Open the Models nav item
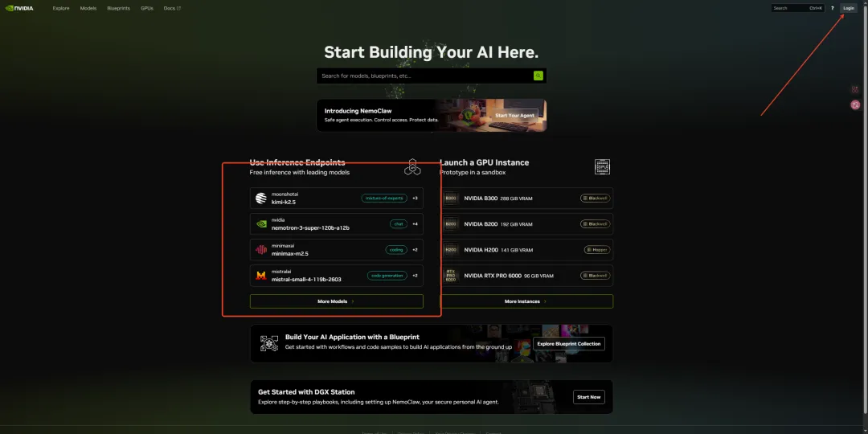Screen dimensions: 868x434 [88, 8]
